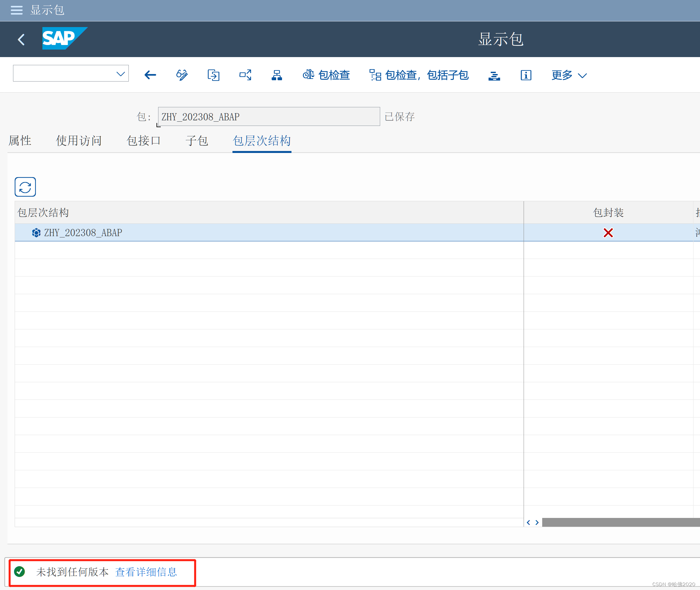Viewport: 700px width, 590px height.
Task: Click the SAP back chevron
Action: pyautogui.click(x=22, y=39)
